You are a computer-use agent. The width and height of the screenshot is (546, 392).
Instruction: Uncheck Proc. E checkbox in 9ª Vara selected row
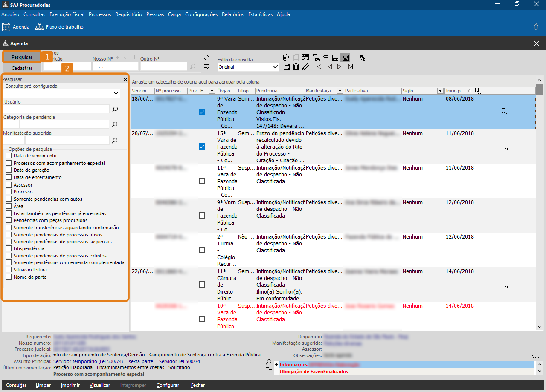tap(202, 112)
